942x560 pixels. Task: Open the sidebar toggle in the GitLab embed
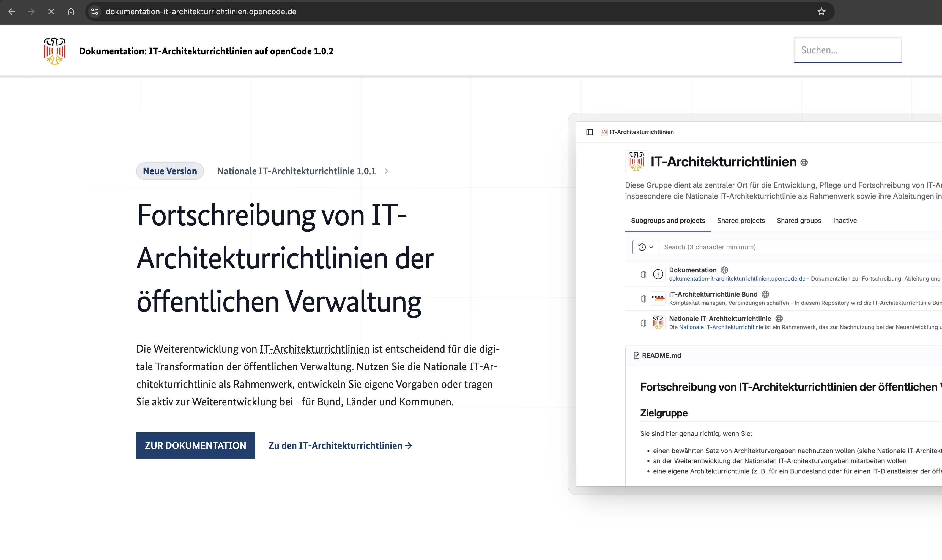click(590, 132)
